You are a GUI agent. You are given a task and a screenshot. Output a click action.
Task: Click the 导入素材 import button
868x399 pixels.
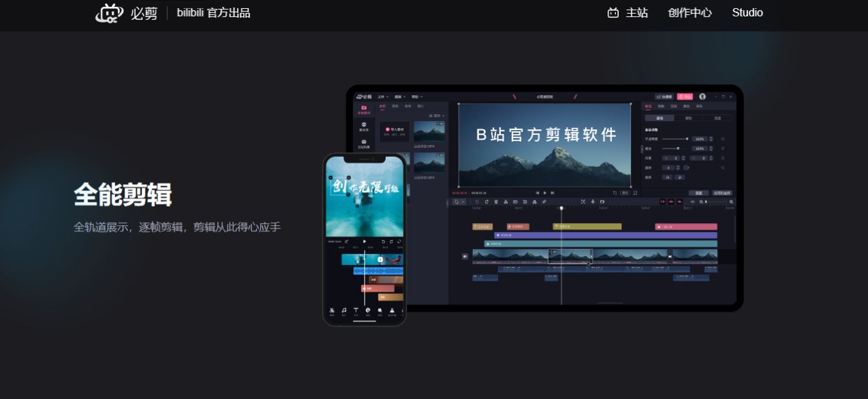tap(395, 131)
